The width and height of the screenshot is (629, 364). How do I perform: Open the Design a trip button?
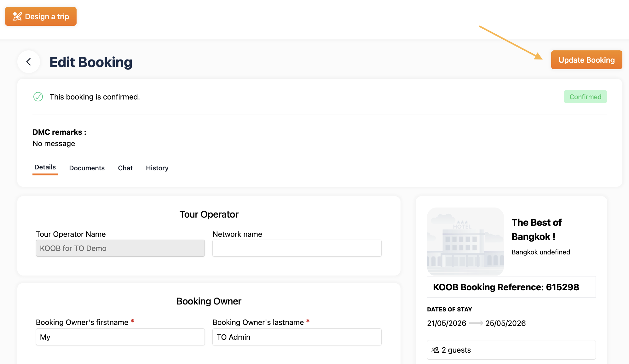coord(41,16)
